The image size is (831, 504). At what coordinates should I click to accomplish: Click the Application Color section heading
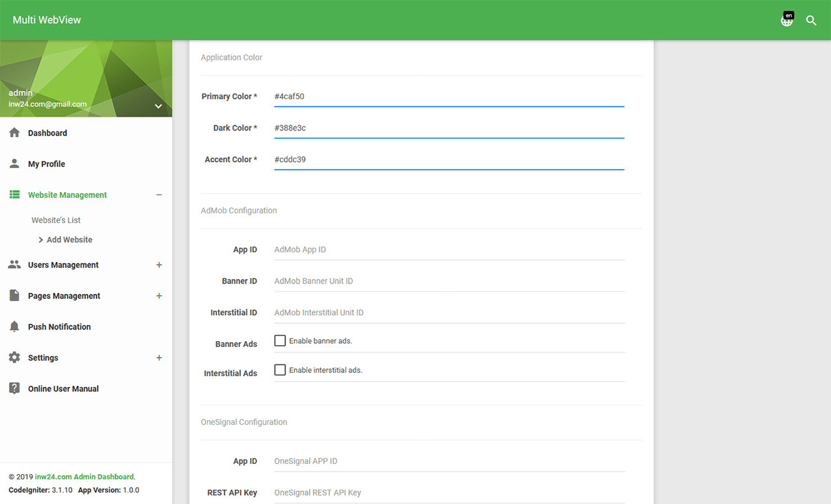tap(232, 58)
